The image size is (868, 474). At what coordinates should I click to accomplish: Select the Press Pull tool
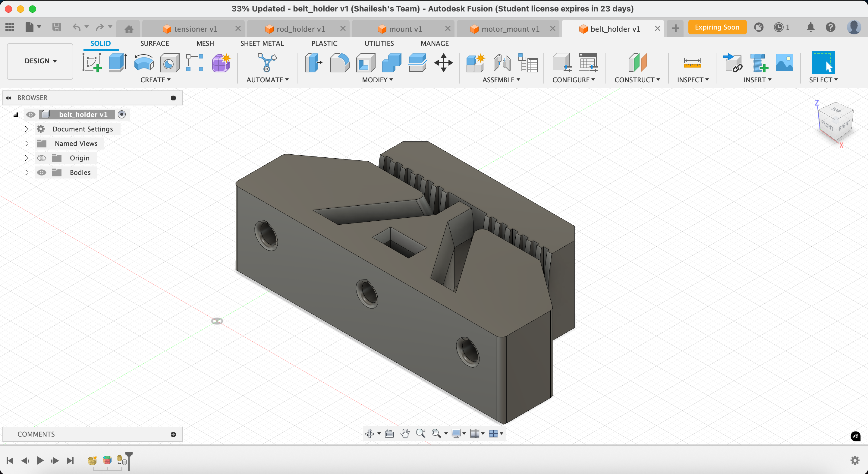(x=313, y=63)
